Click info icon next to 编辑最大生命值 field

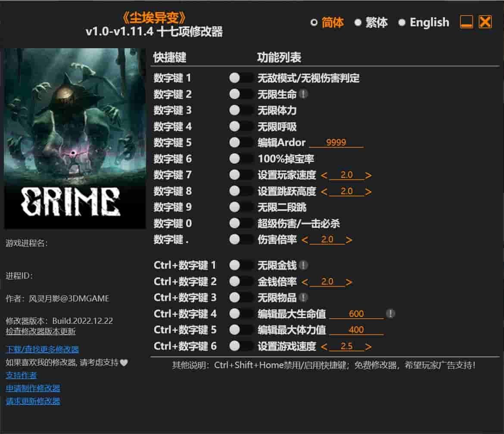(390, 313)
